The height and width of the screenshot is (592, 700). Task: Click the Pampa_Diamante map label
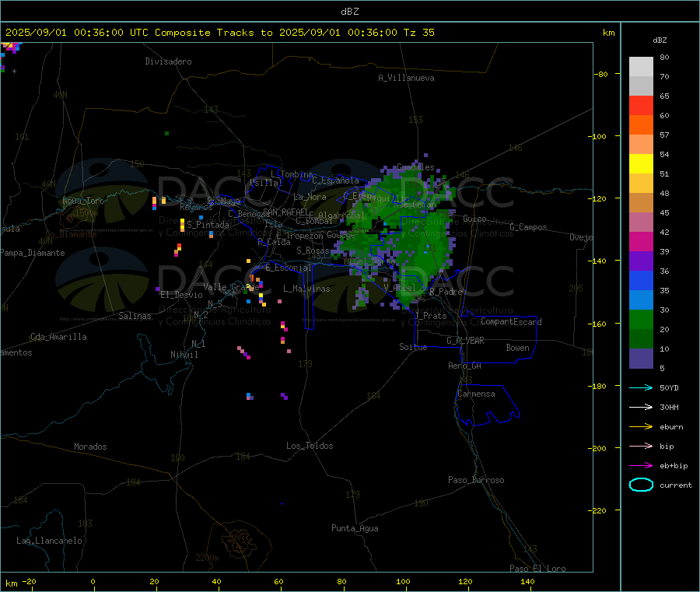click(x=33, y=253)
